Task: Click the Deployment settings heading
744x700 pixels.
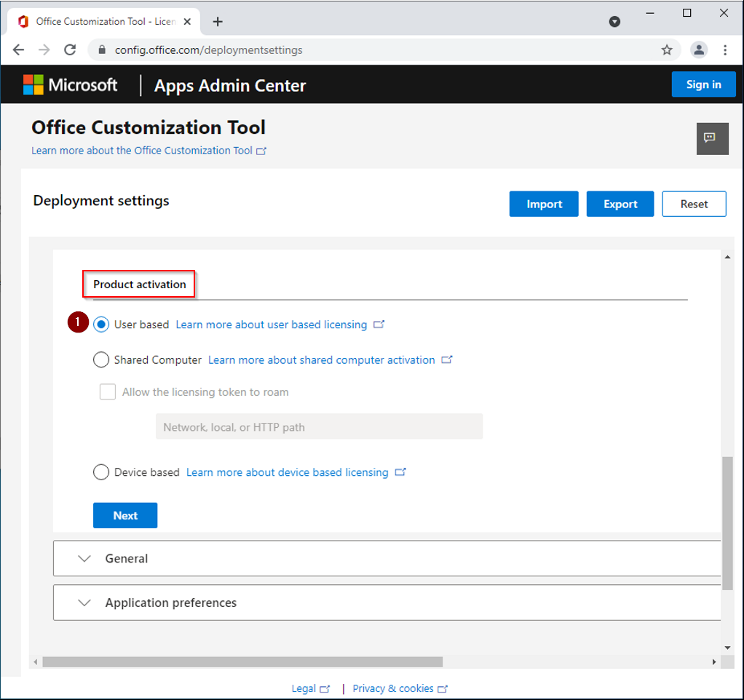Action: tap(101, 201)
